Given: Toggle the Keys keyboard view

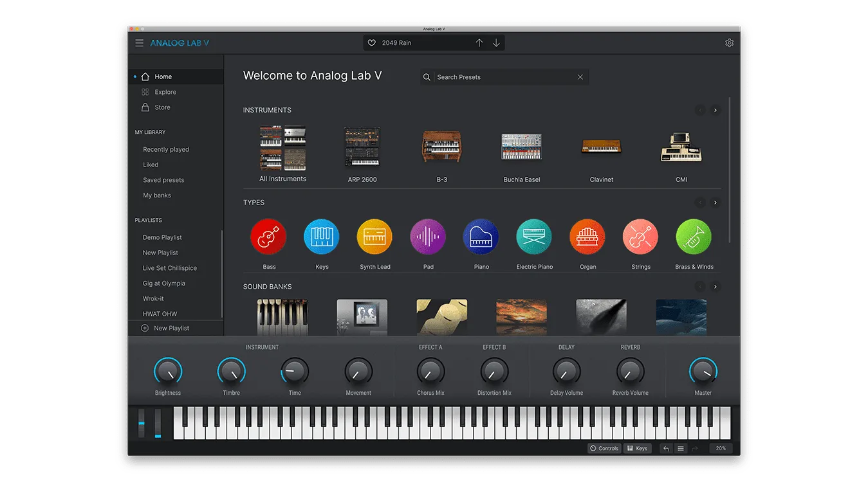Looking at the screenshot, I should [637, 448].
